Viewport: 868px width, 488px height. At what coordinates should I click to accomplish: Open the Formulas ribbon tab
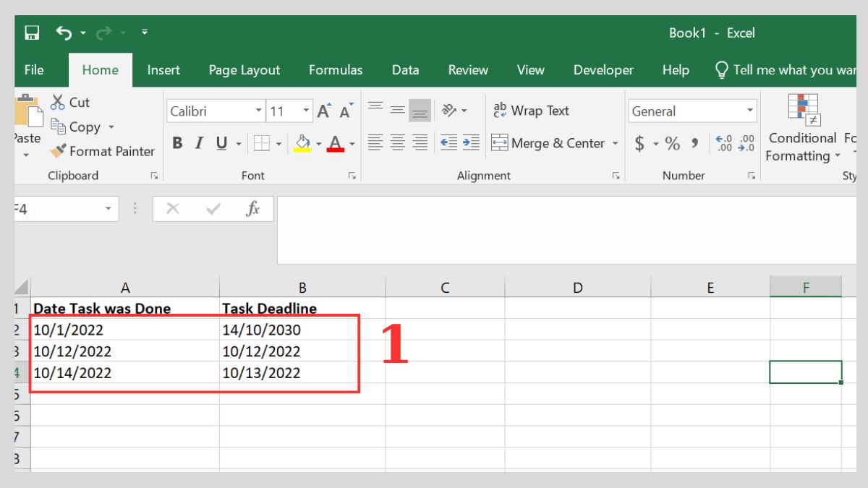[x=336, y=69]
